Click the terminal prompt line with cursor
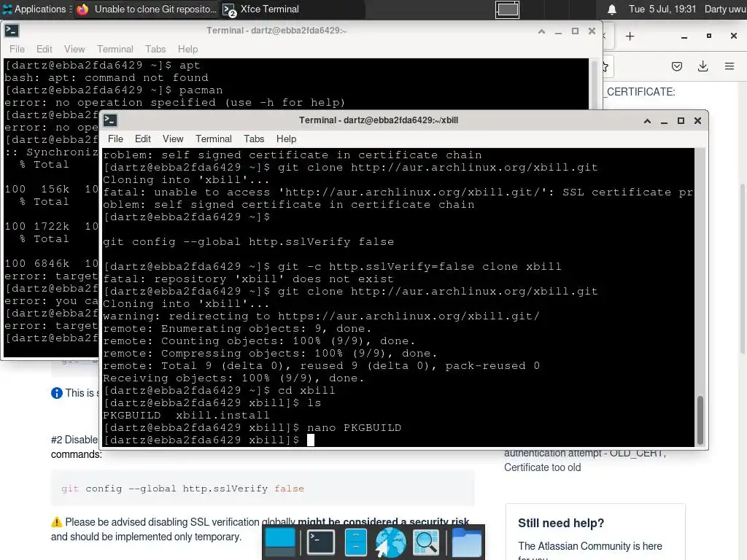This screenshot has width=747, height=560. pos(209,440)
